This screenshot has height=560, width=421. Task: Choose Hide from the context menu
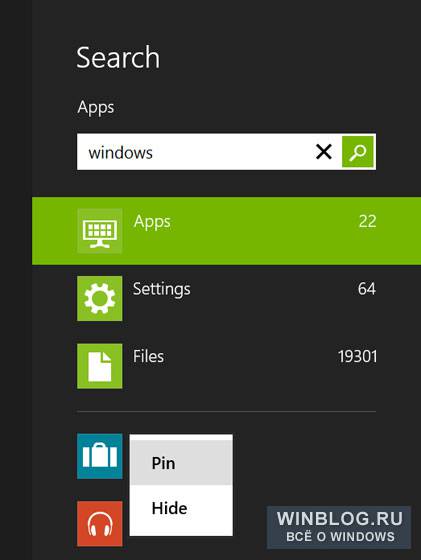[181, 508]
